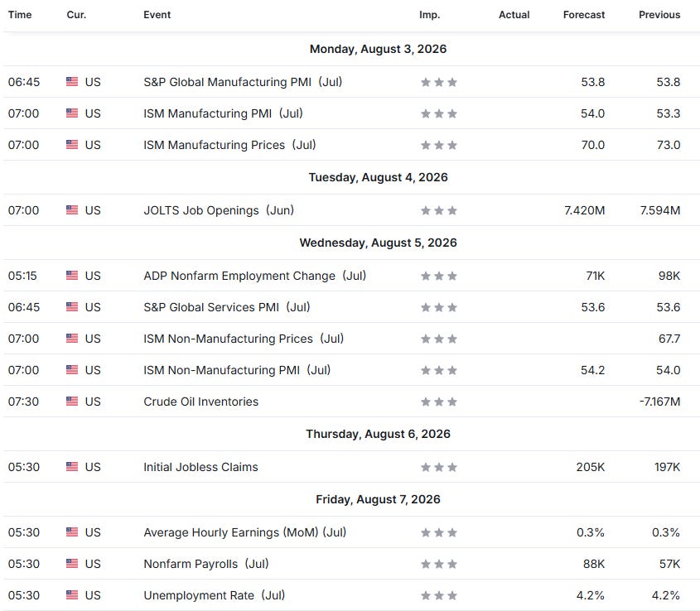Click the Imp. column header
Image resolution: width=700 pixels, height=611 pixels.
429,15
